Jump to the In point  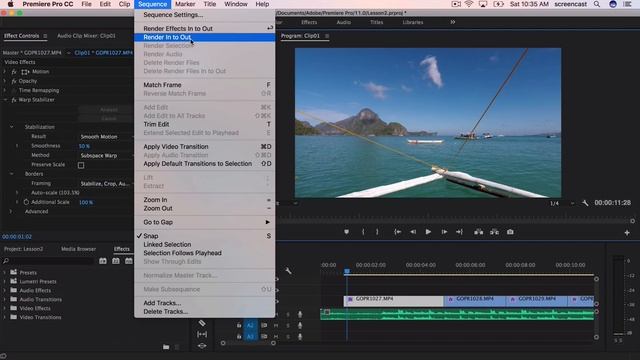pyautogui.click(x=398, y=232)
